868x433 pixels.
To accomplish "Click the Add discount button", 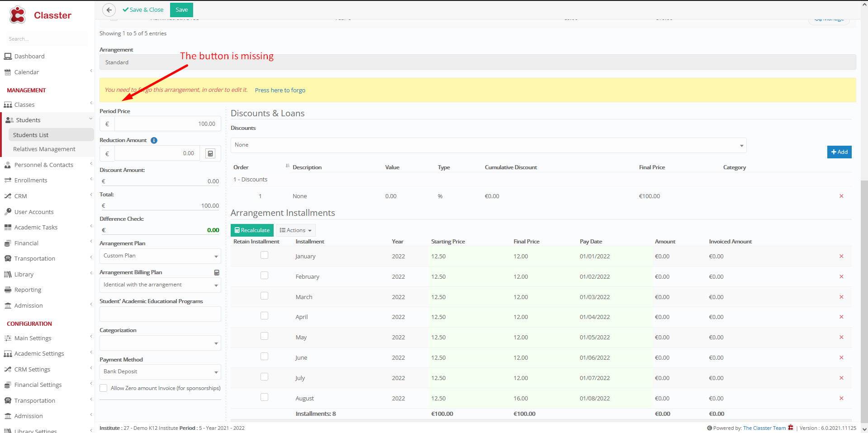I will pos(839,152).
